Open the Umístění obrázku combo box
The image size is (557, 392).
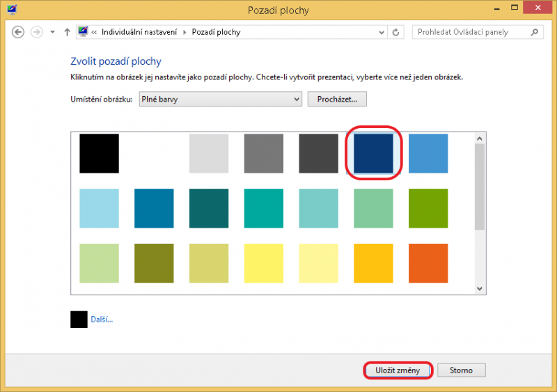(220, 99)
